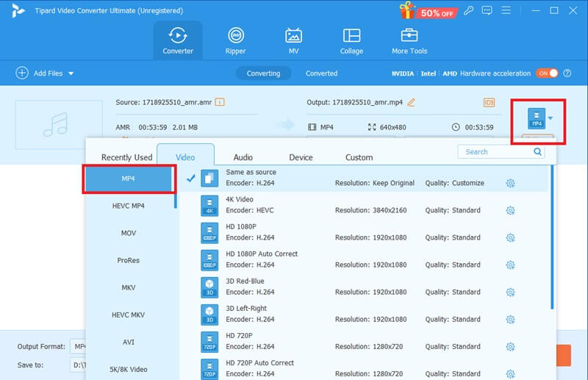The height and width of the screenshot is (380, 588).
Task: Select HEVC MP4 format
Action: [x=129, y=206]
